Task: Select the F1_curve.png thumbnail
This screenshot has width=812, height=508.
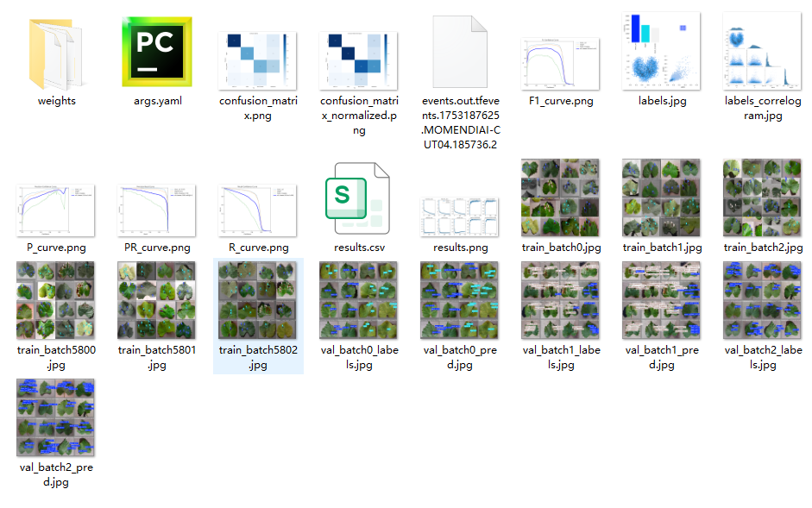Action: pos(560,64)
